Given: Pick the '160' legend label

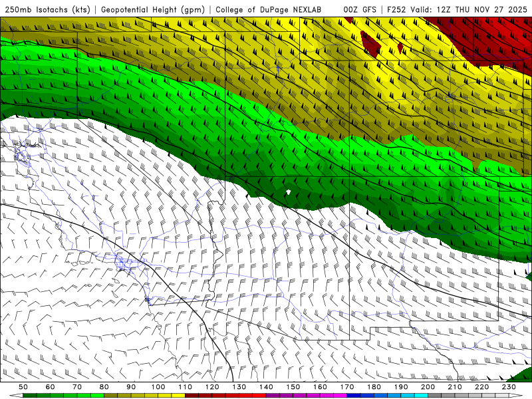Looking at the screenshot, I should pos(320,387).
